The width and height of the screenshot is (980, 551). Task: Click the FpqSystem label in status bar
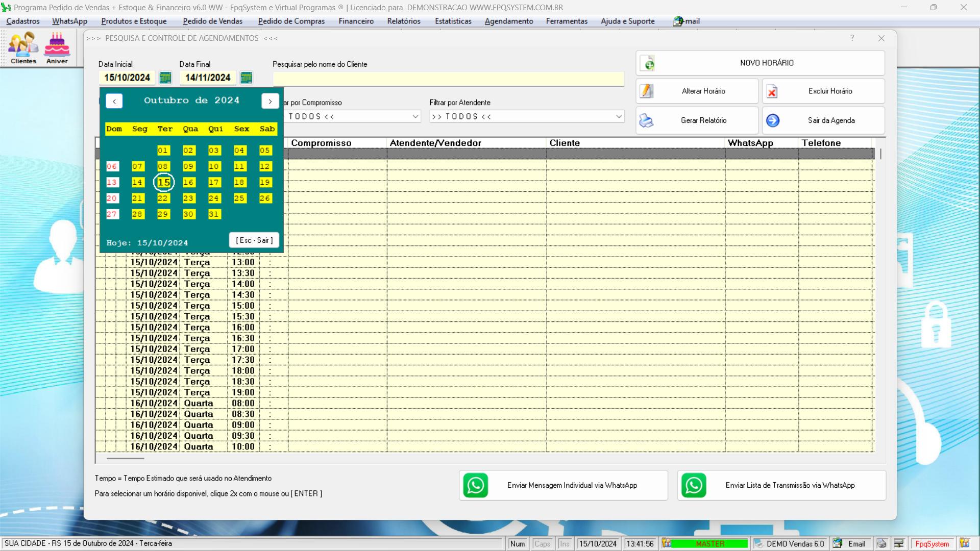click(932, 544)
